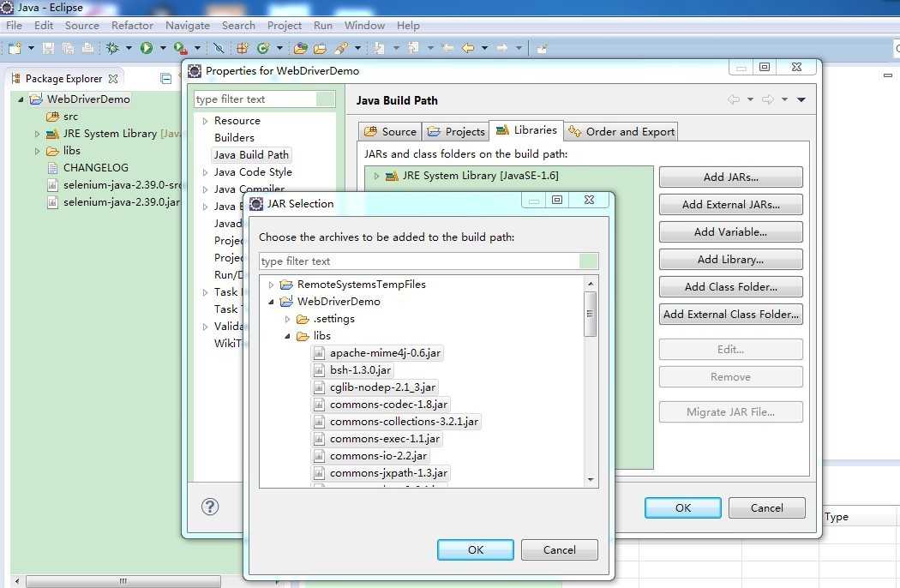Open the Navigate menu
The image size is (900, 588).
(187, 25)
